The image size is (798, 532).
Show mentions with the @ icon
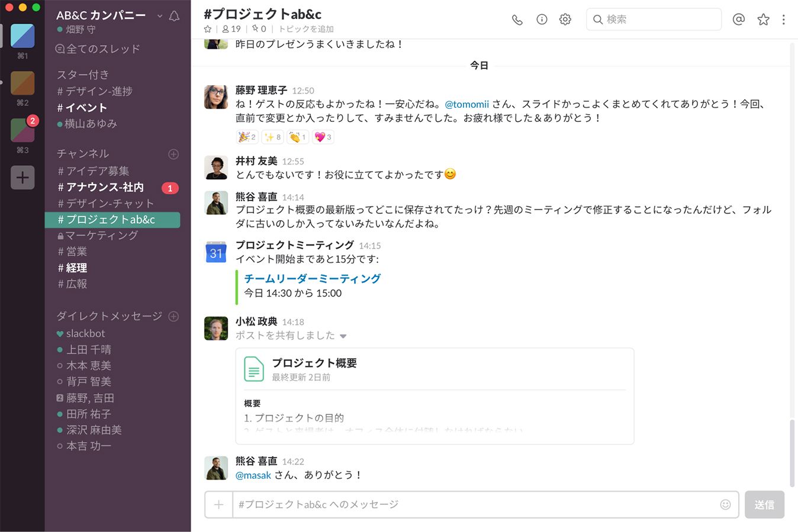click(738, 20)
